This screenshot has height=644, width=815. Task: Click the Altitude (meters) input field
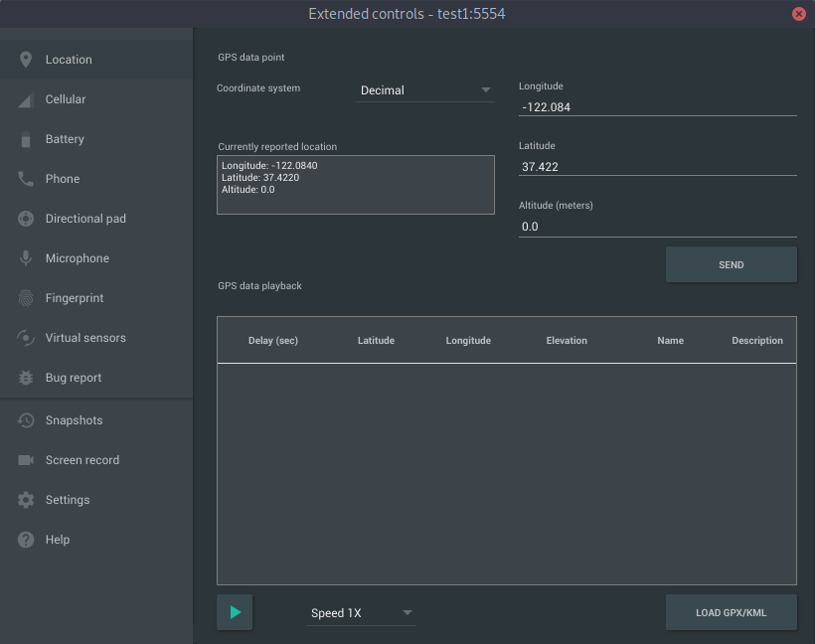point(657,227)
